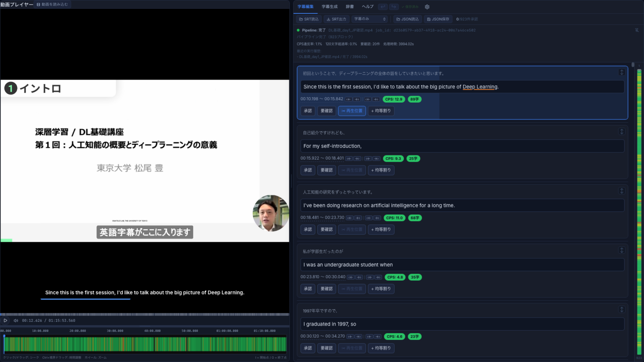Toggle 要確認 on 'I was an undergraduate' block
Image resolution: width=644 pixels, height=362 pixels.
pyautogui.click(x=327, y=289)
